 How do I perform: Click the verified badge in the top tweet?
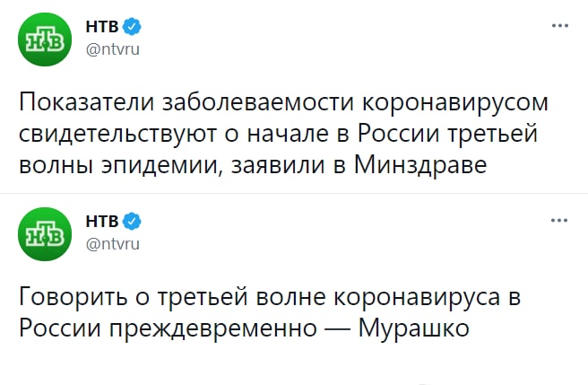[130, 27]
